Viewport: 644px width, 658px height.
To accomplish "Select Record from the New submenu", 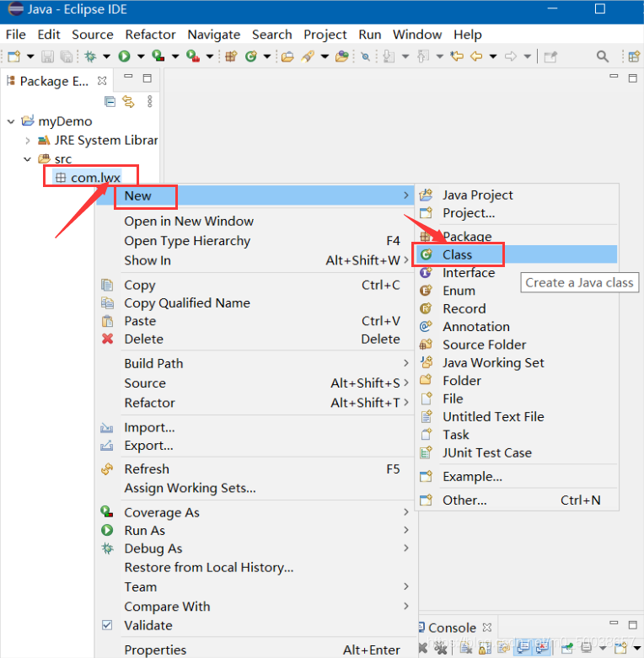I will pyautogui.click(x=518, y=309).
